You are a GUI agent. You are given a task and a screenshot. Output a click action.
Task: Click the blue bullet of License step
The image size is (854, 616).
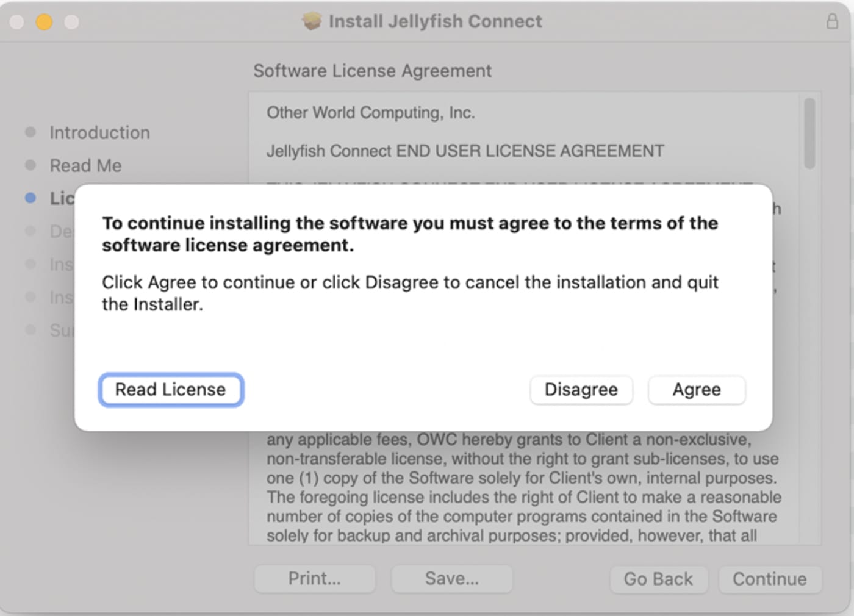[x=30, y=198]
